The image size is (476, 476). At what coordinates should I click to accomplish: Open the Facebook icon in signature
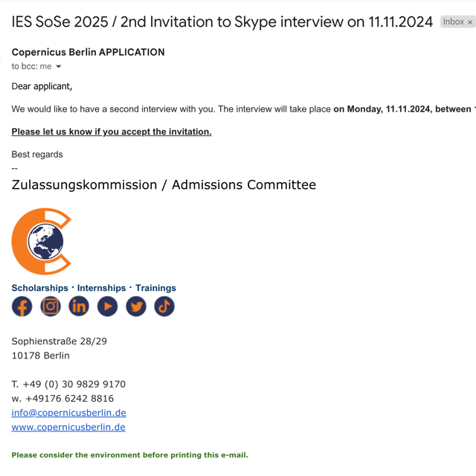22,306
